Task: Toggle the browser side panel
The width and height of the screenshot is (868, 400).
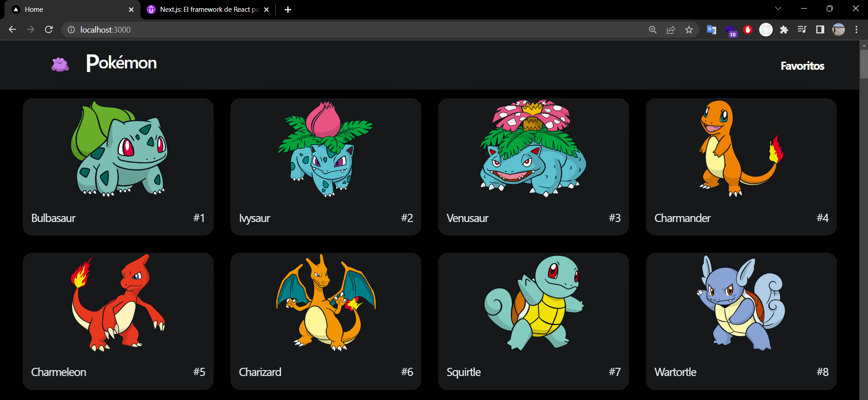Action: 820,29
